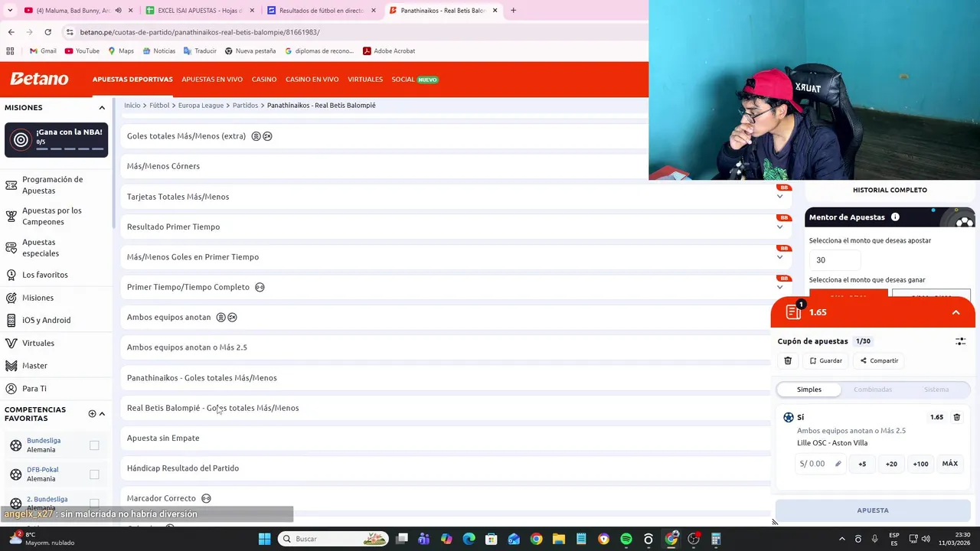Open CASINO EN VIVO menu item
The width and height of the screenshot is (980, 551).
pyautogui.click(x=312, y=80)
